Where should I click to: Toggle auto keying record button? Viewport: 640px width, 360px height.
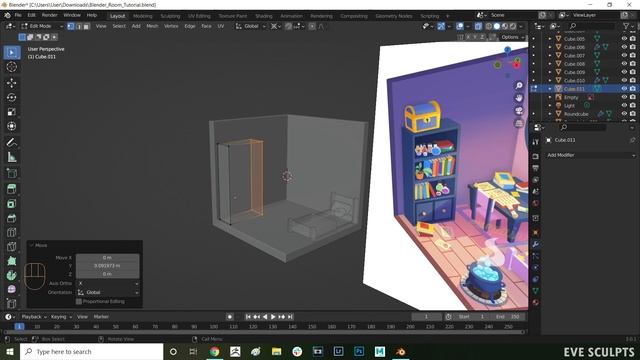(x=230, y=317)
